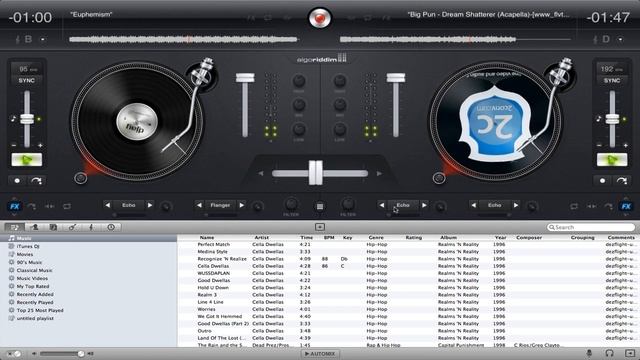Image resolution: width=640 pixels, height=360 pixels.
Task: Click the right channel high EQ knob
Action: coord(340,81)
